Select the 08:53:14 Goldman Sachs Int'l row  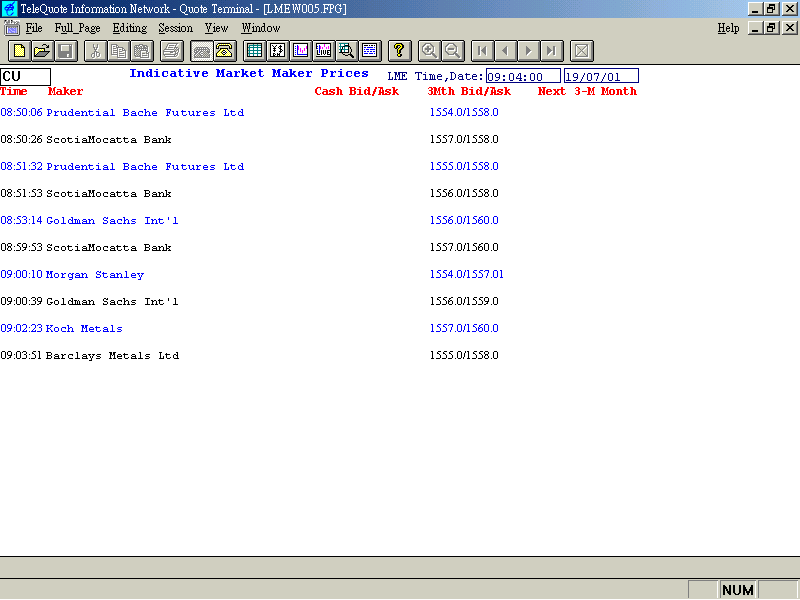pos(249,220)
